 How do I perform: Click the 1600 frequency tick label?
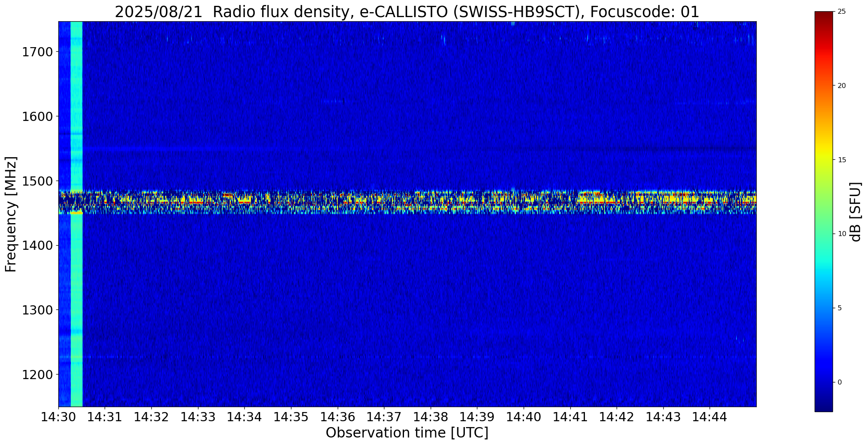(x=38, y=116)
